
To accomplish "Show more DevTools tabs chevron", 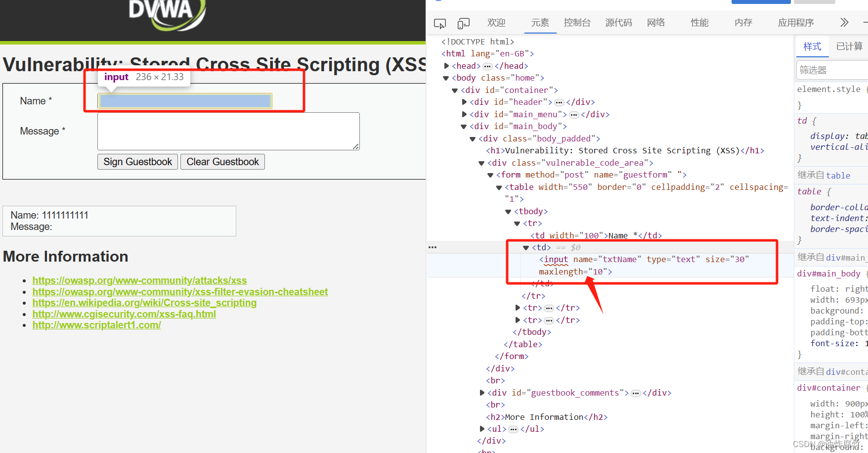I will point(844,22).
